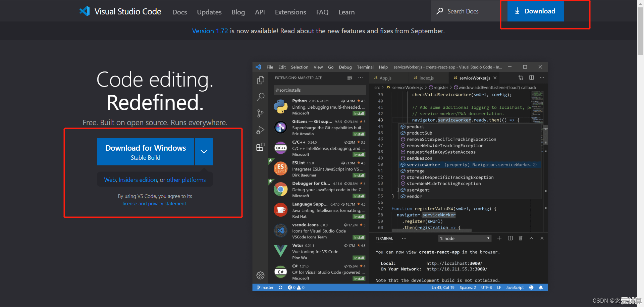Select serviceWorker suggestion in autocomplete list

pos(470,165)
